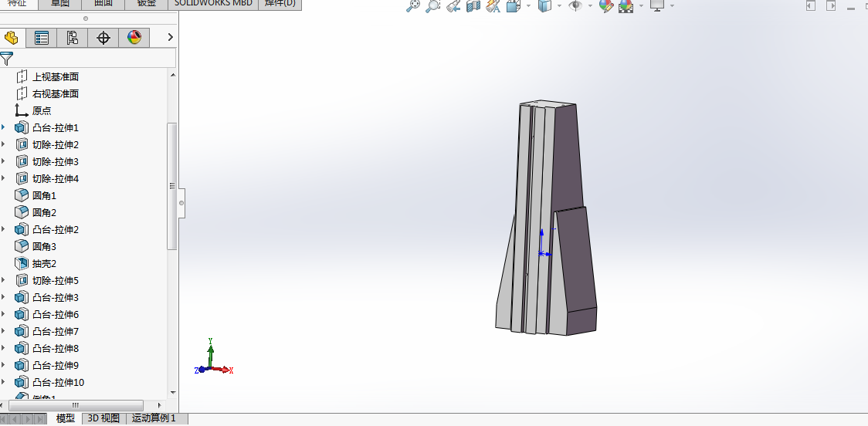Click Zoom to Fit in heads-up toolbar

point(412,6)
